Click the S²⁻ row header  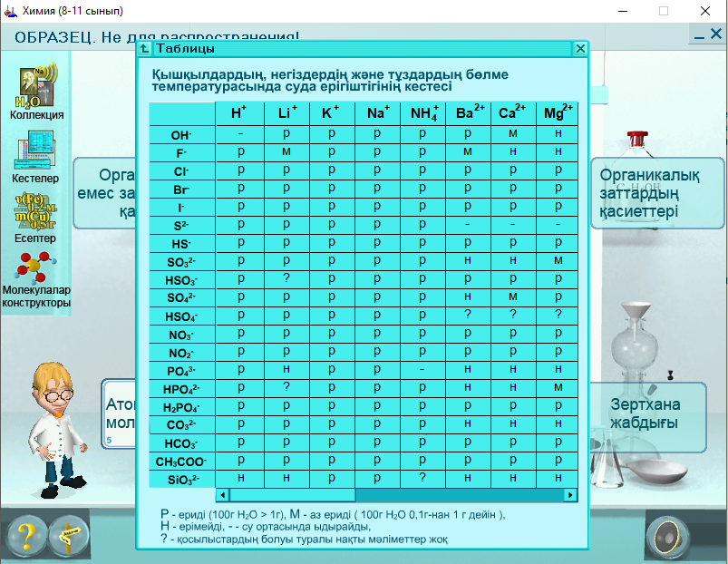click(182, 226)
